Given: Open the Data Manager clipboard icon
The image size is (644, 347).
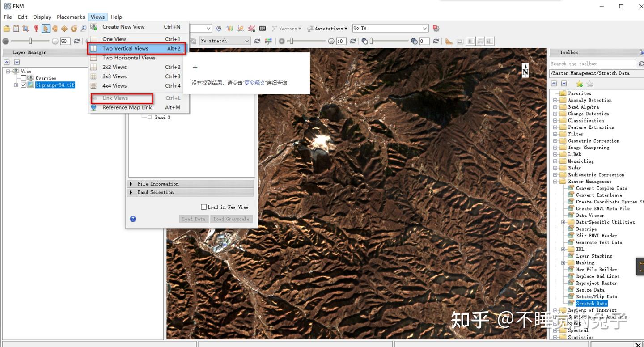Looking at the screenshot, I should coord(16,28).
